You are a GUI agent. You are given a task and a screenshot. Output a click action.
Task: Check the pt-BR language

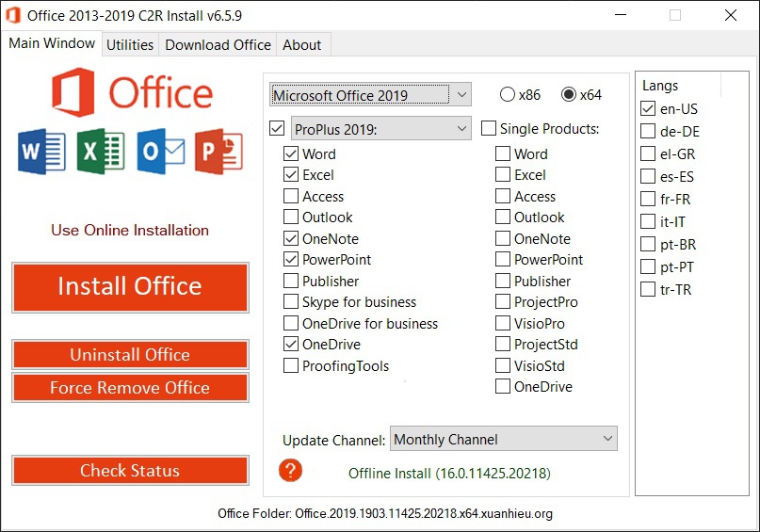(648, 244)
